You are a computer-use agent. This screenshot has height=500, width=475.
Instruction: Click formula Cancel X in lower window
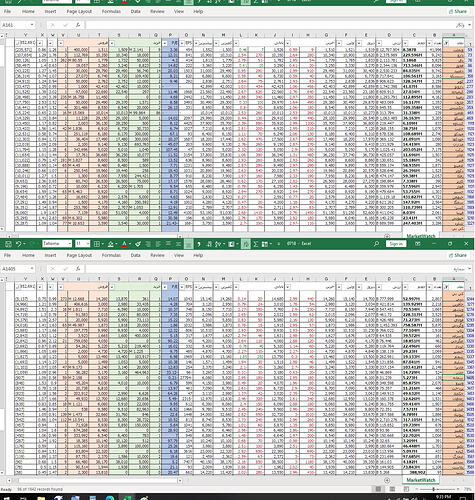[x=53, y=268]
